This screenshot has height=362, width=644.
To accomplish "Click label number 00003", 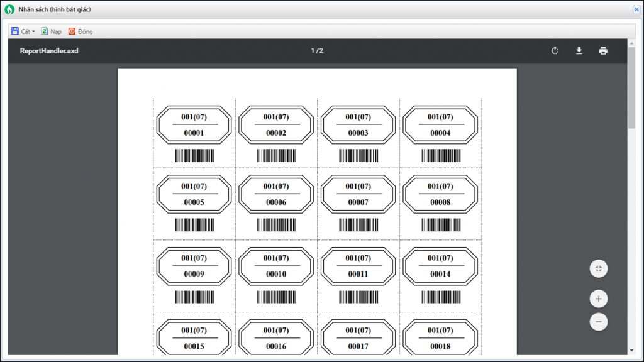I will [x=358, y=133].
